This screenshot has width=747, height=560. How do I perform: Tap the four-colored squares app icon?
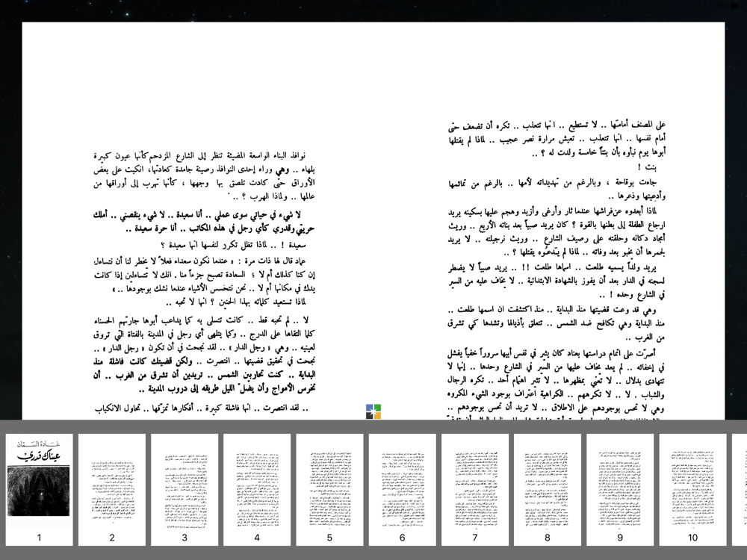pos(373,411)
